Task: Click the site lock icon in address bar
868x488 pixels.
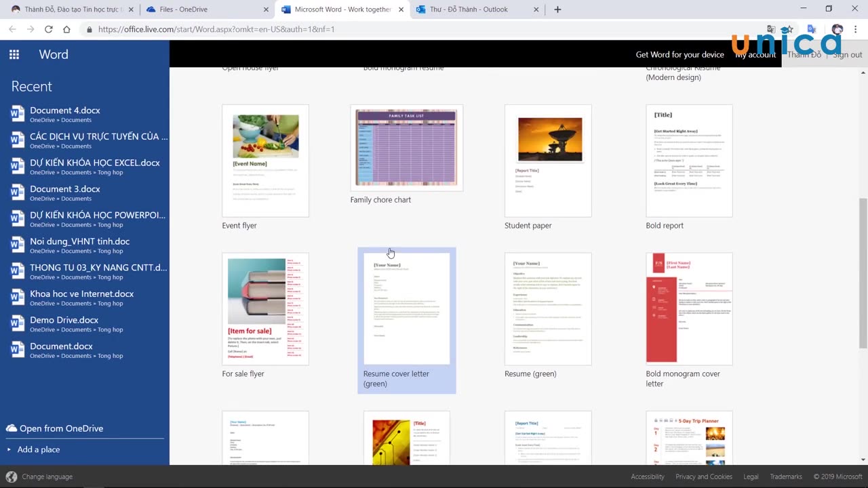Action: point(89,29)
